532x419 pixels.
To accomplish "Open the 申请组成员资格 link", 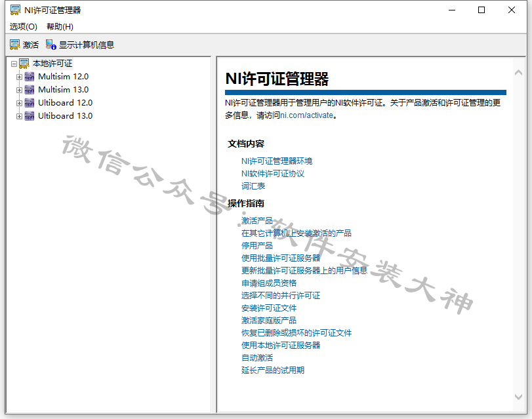I will pyautogui.click(x=269, y=283).
